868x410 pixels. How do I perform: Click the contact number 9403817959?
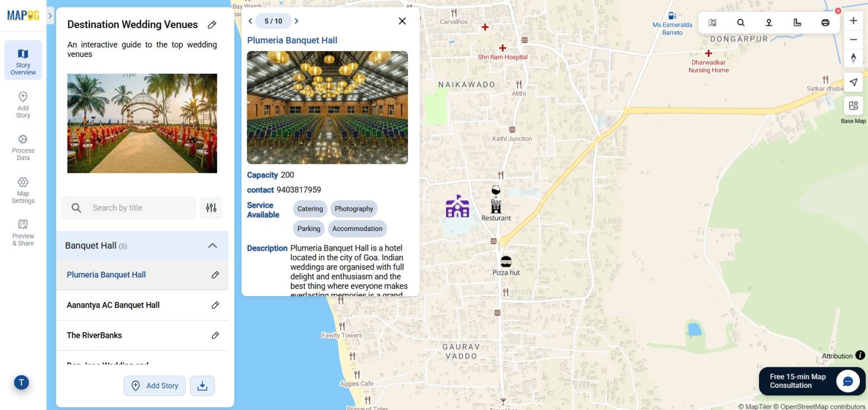point(299,190)
